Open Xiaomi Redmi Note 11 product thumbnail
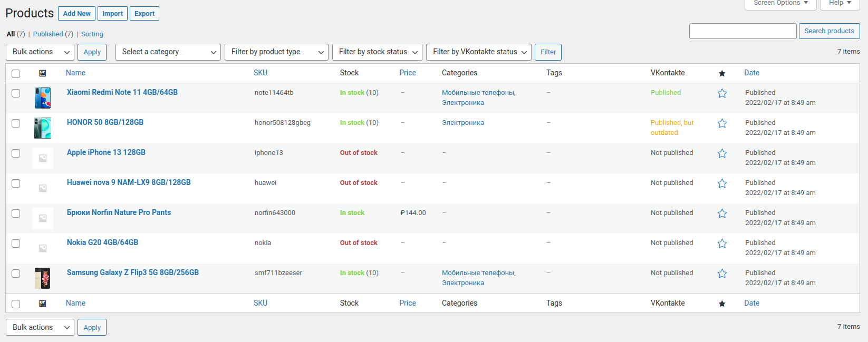 (43, 98)
